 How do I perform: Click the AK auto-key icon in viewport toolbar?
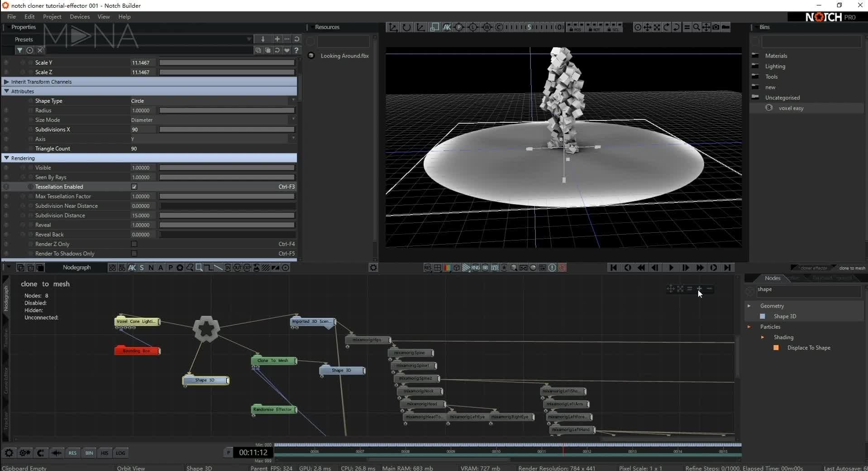click(447, 27)
